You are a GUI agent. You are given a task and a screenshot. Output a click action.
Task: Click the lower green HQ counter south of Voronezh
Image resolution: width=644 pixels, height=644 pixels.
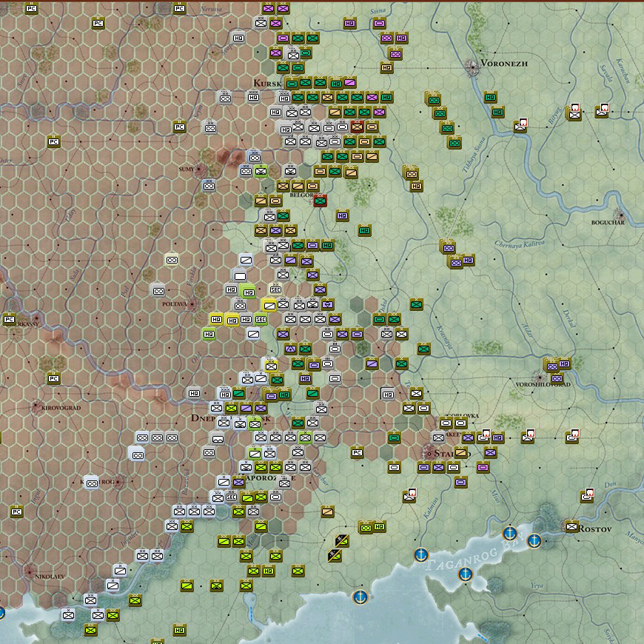pos(497,112)
